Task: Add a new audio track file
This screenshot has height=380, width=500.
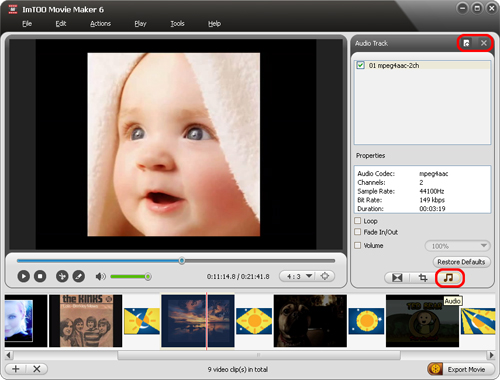Action: pyautogui.click(x=466, y=43)
